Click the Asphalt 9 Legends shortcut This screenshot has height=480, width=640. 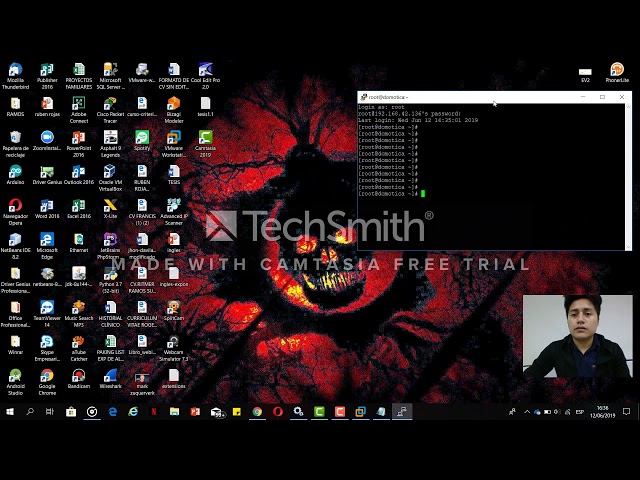coord(110,144)
